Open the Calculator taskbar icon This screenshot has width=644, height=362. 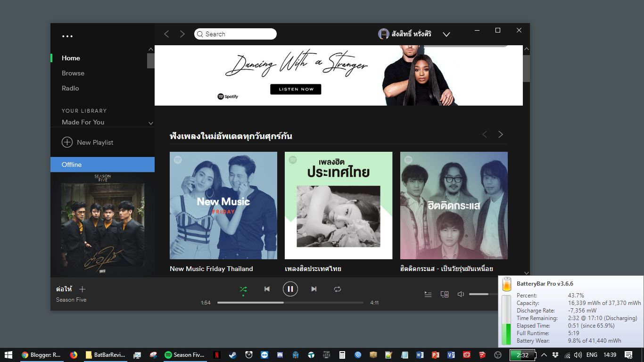342,355
